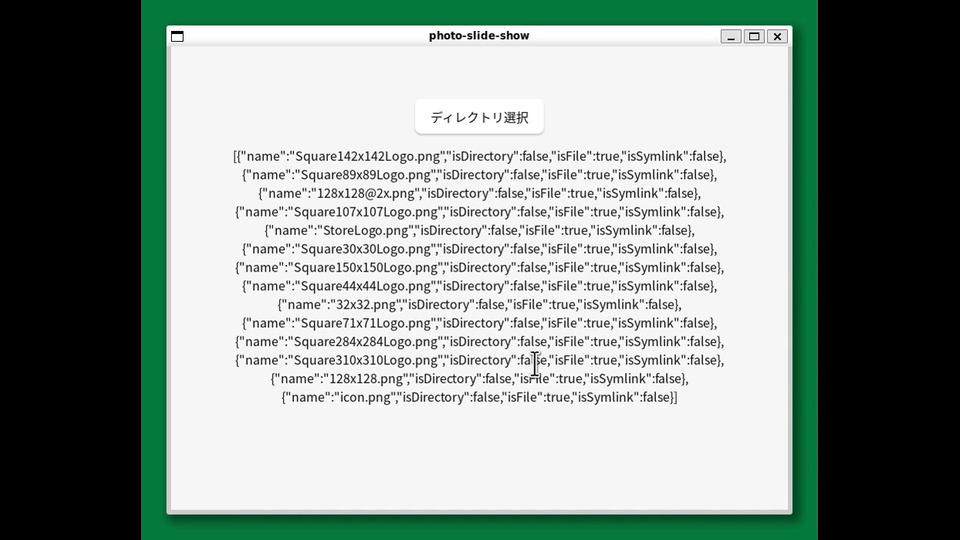
Task: Maximize the photo-slide-show window
Action: click(754, 36)
